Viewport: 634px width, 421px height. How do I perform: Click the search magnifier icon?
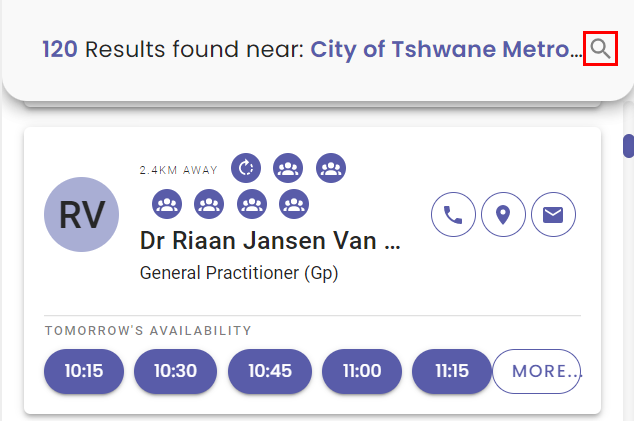599,49
